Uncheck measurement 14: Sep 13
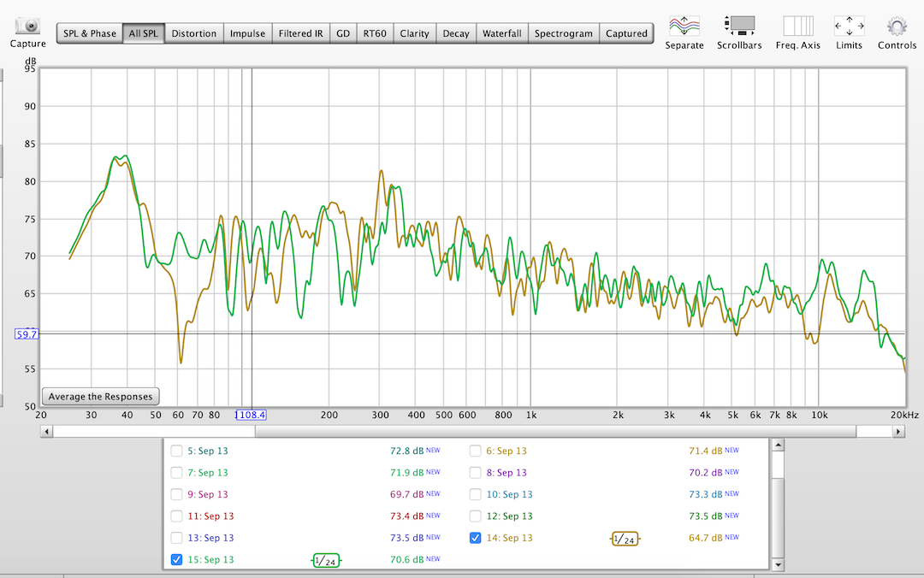The height and width of the screenshot is (578, 924). click(476, 539)
